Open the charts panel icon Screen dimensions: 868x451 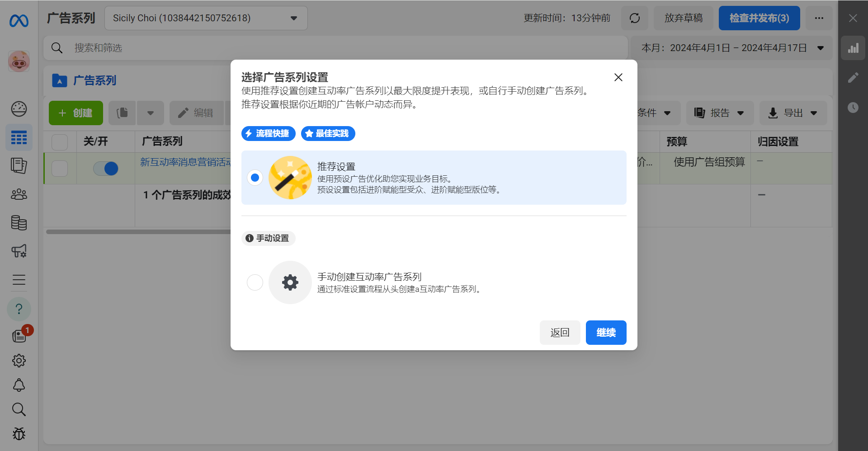click(853, 48)
